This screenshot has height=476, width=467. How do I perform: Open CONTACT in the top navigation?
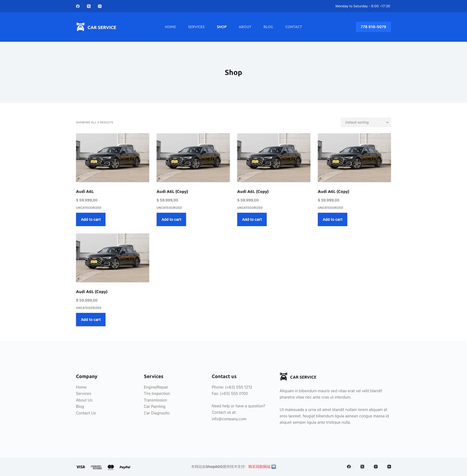(x=293, y=27)
